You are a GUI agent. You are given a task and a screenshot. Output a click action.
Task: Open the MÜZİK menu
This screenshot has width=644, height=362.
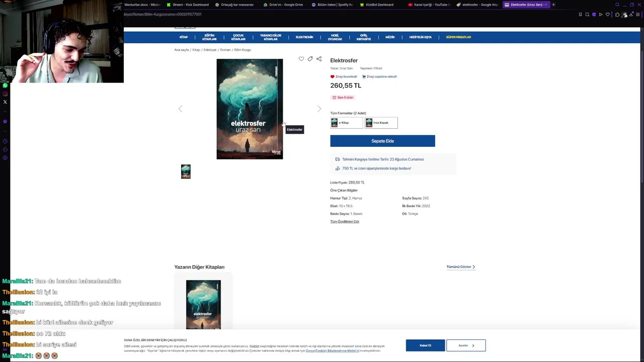[x=390, y=37]
